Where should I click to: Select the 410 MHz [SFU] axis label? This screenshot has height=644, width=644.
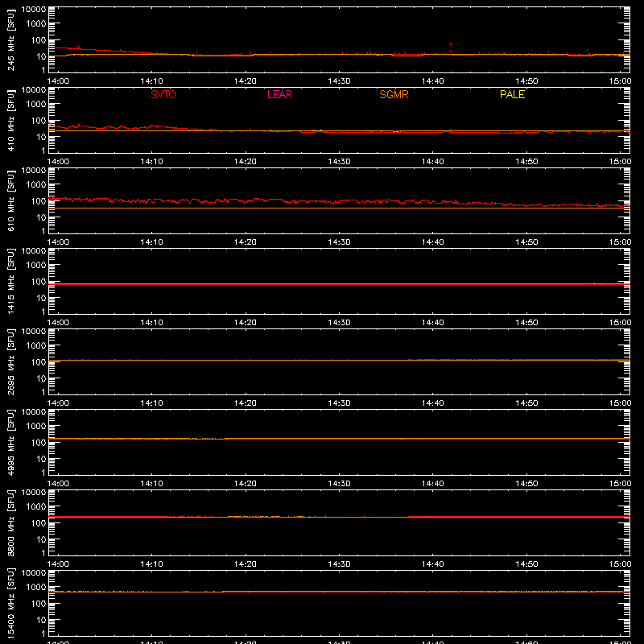(x=11, y=120)
